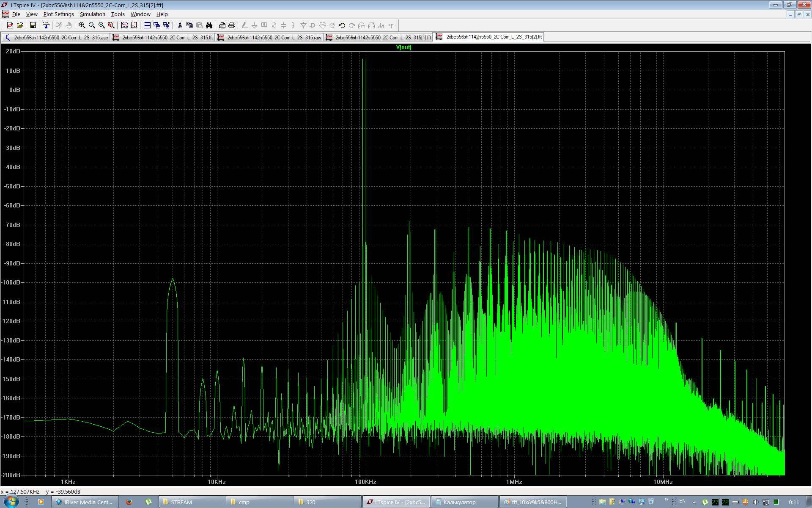Click the Cut scissors icon

click(180, 25)
